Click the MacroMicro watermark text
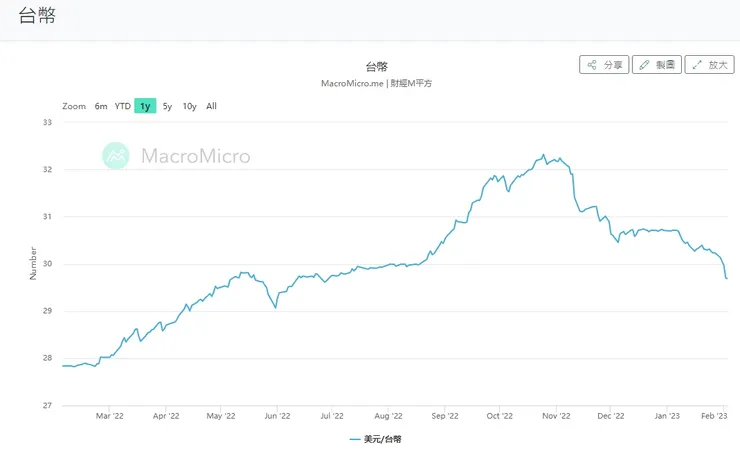Screen dimensions: 740x462 (195, 156)
